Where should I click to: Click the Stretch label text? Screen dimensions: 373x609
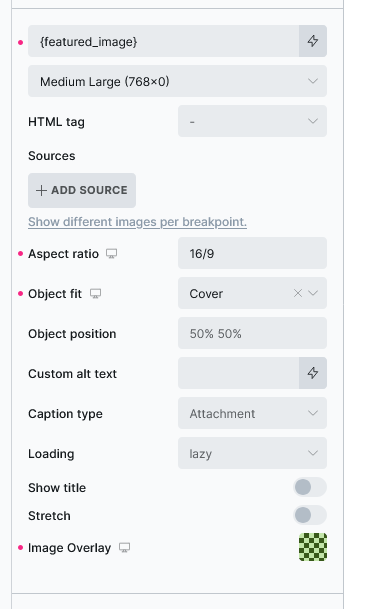[x=49, y=516]
